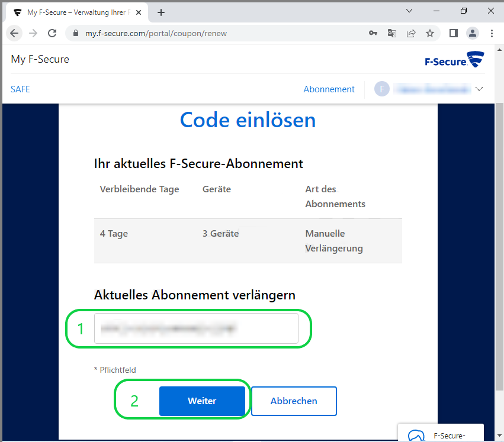Select the My F-Secure browser tab
The image size is (504, 442).
[76, 12]
